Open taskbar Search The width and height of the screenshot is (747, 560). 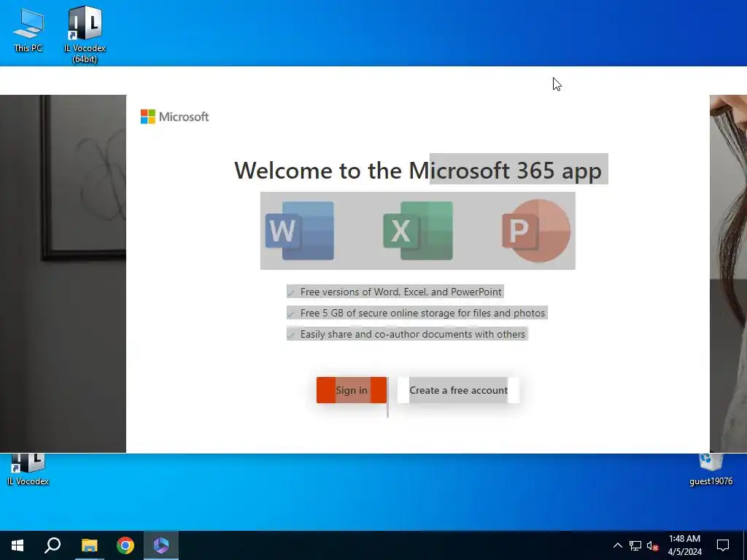pos(53,545)
